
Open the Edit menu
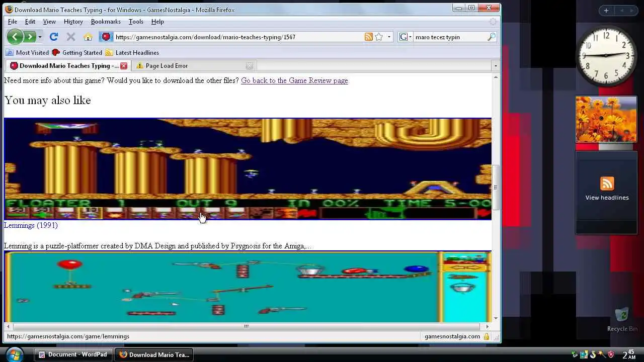point(30,22)
